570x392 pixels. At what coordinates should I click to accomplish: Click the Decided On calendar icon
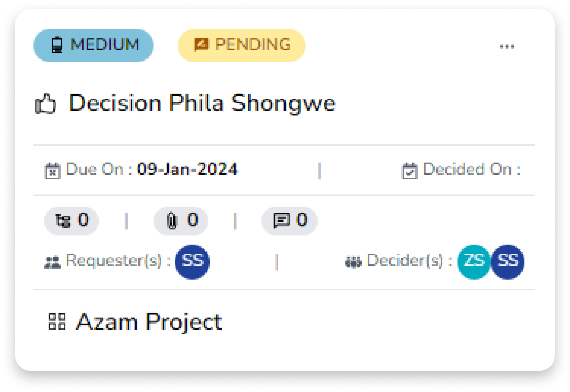click(410, 171)
